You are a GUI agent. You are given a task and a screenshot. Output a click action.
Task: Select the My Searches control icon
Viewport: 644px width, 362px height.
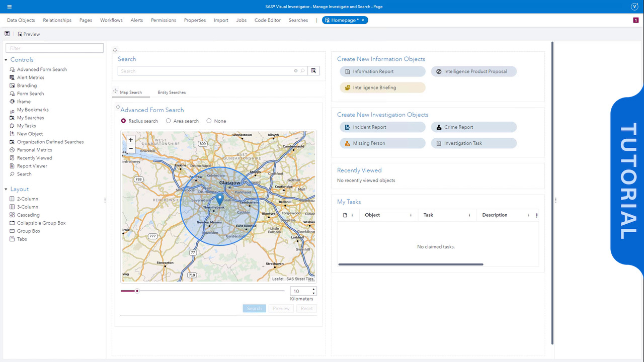13,118
